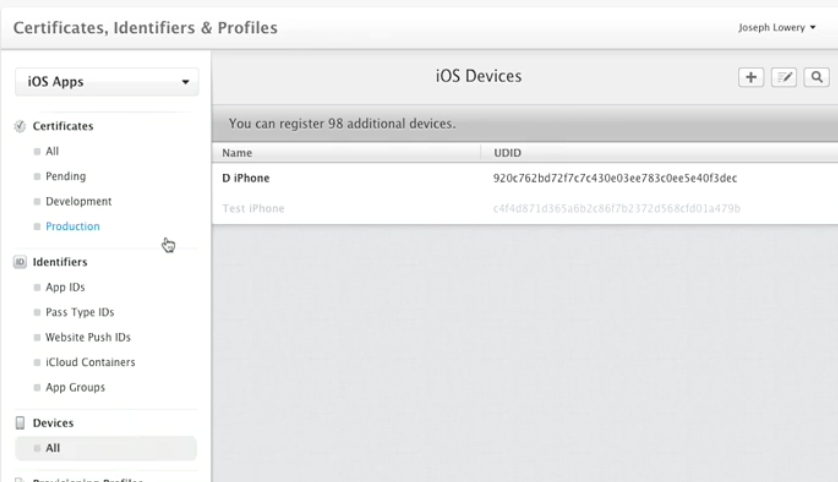
Task: View iCloud Containers identifiers
Action: click(90, 363)
